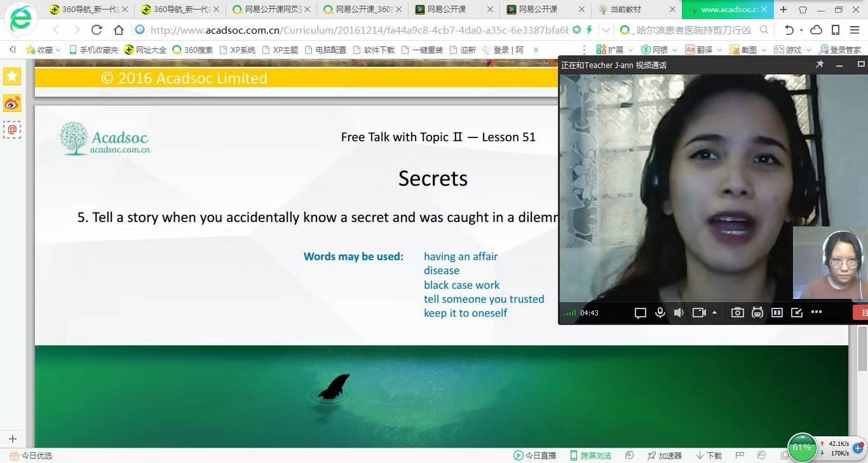Screen dimensions: 868x463
Task: Turn off the video camera in call
Action: [x=699, y=312]
